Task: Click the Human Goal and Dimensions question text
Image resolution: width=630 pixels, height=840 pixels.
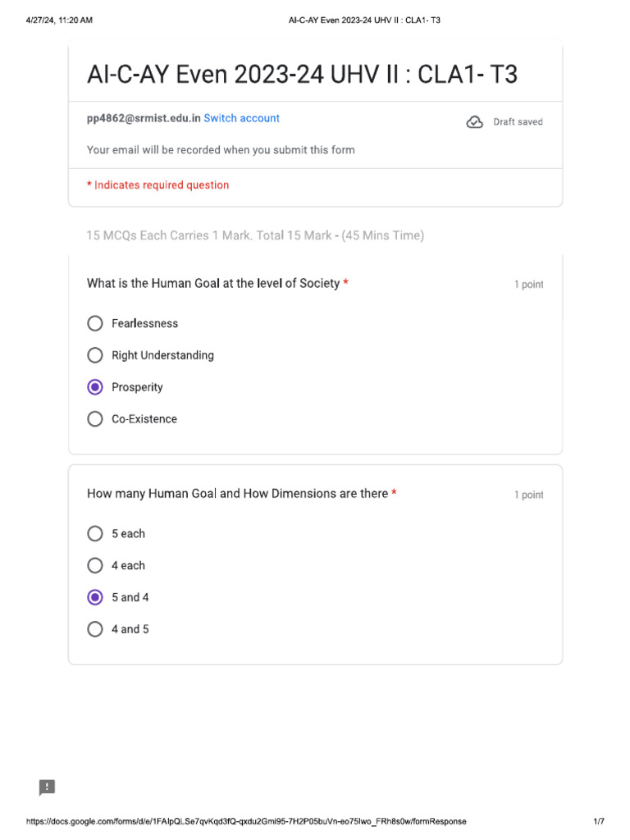Action: 237,494
